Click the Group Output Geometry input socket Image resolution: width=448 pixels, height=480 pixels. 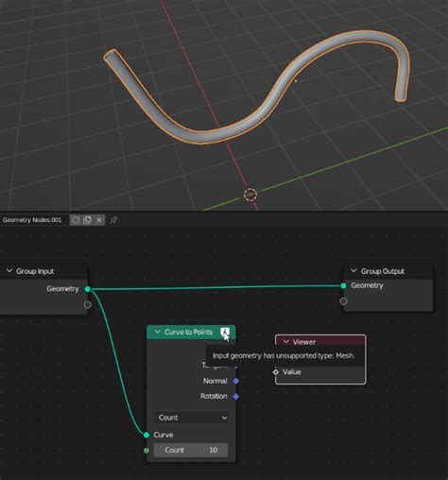coord(343,285)
